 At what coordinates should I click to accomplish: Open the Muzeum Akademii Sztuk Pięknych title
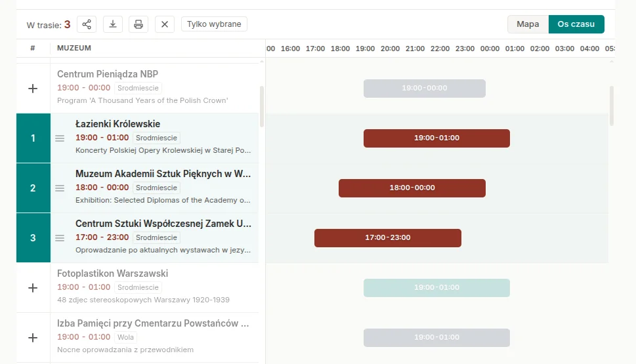tap(163, 174)
